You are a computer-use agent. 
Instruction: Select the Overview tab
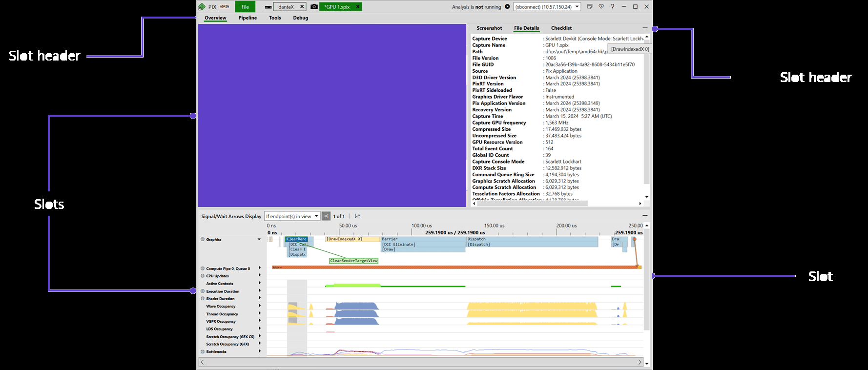(x=215, y=18)
